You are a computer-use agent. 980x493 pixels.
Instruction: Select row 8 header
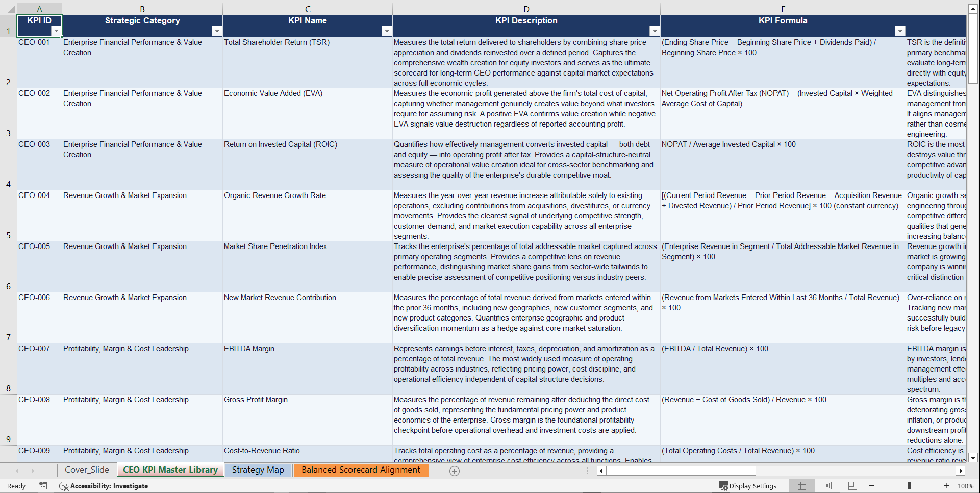(8, 368)
